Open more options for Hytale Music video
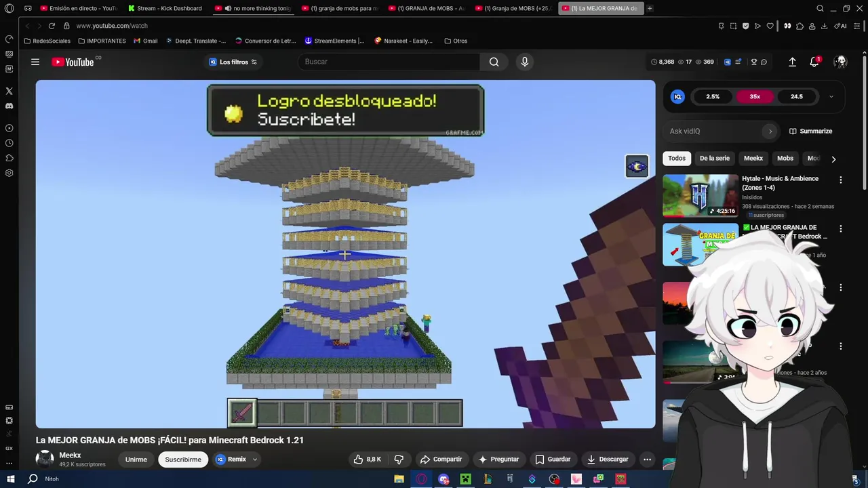The image size is (868, 488). click(x=841, y=180)
